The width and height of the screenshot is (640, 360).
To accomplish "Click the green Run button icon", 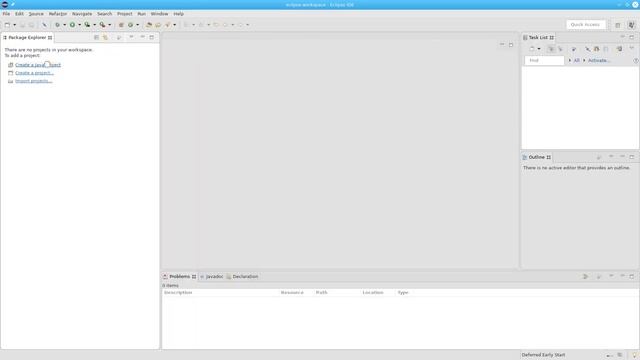I will pos(72,25).
